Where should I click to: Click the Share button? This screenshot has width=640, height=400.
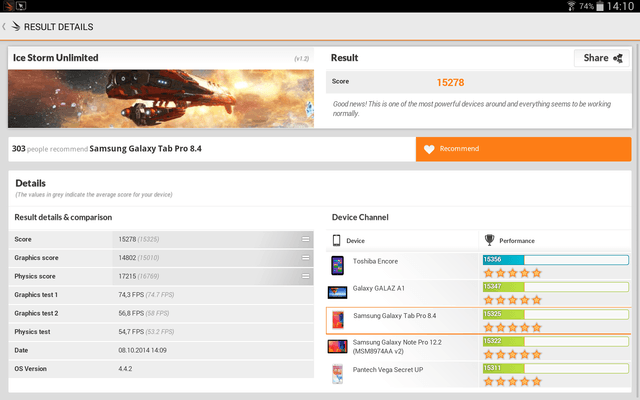click(602, 58)
